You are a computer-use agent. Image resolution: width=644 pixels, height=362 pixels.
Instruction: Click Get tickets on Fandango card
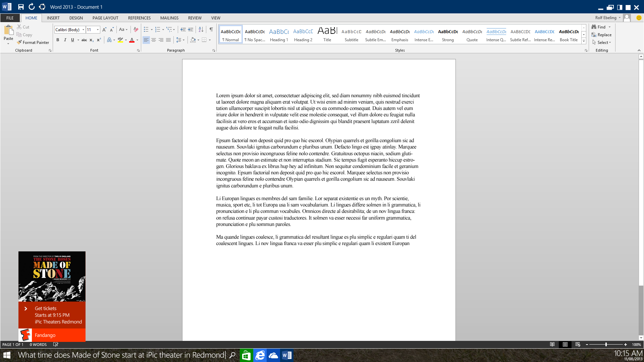(x=46, y=308)
